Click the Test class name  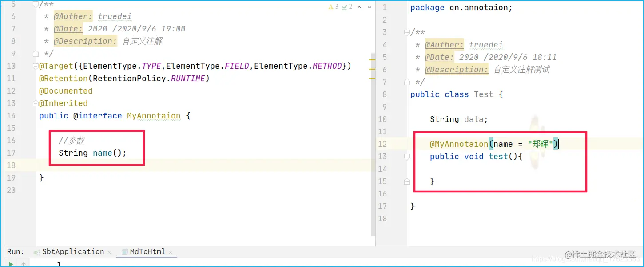[x=484, y=94]
